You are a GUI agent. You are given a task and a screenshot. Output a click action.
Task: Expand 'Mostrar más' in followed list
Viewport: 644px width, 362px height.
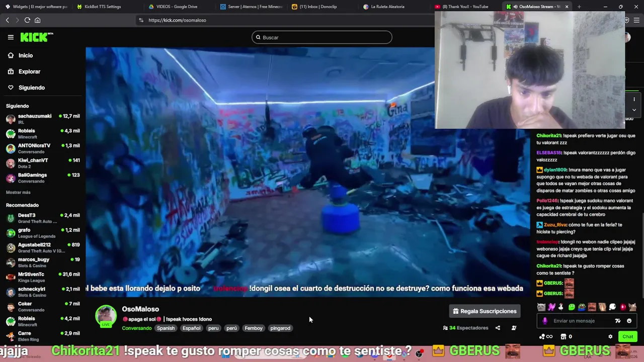pos(18,192)
